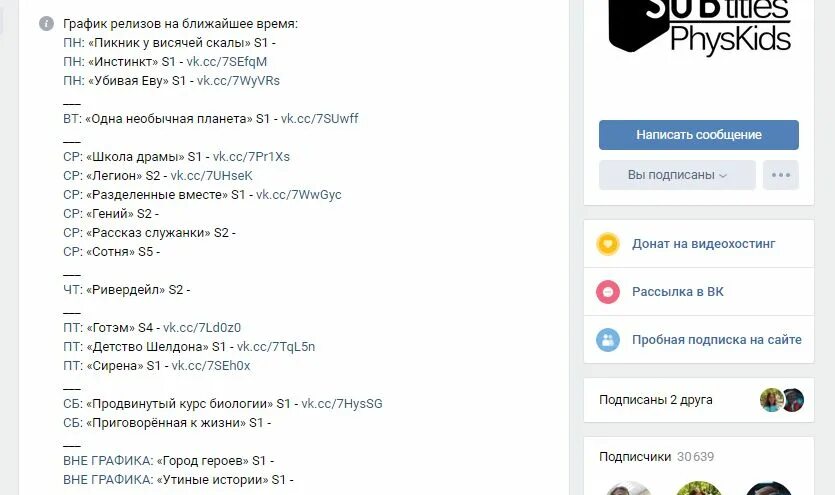Click the yellow heart donation icon

608,244
